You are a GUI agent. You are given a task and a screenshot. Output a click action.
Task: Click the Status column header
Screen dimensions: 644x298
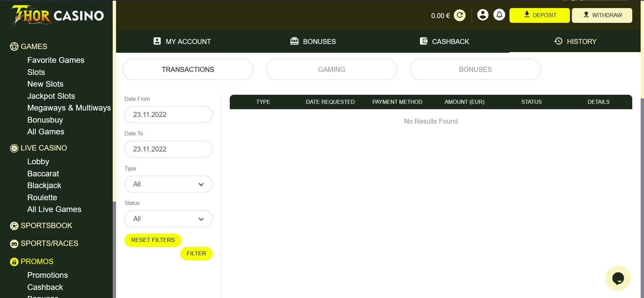(531, 102)
